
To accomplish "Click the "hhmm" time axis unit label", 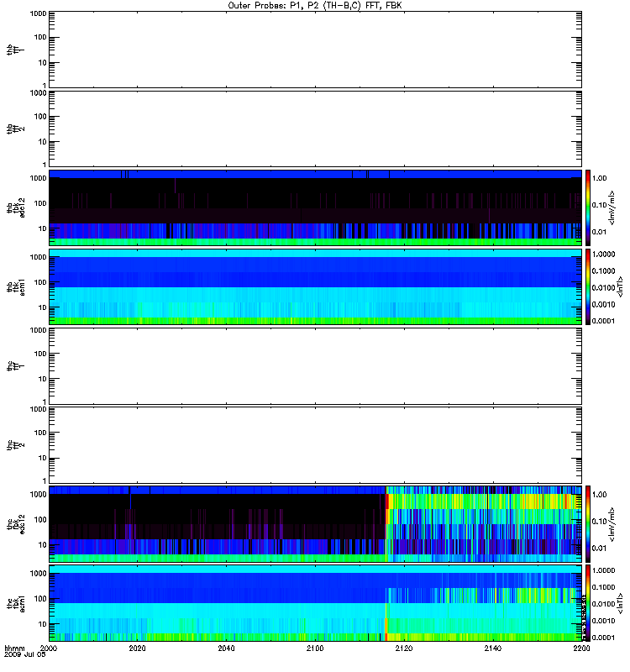I will (x=14, y=648).
